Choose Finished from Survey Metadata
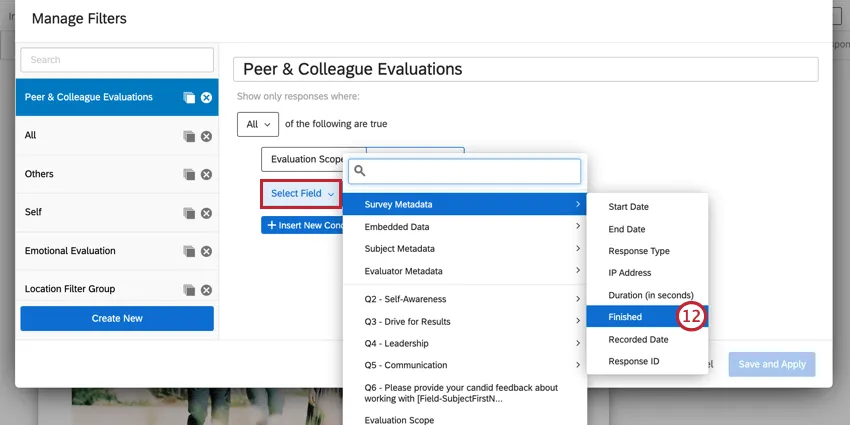This screenshot has width=850, height=425. pyautogui.click(x=626, y=317)
